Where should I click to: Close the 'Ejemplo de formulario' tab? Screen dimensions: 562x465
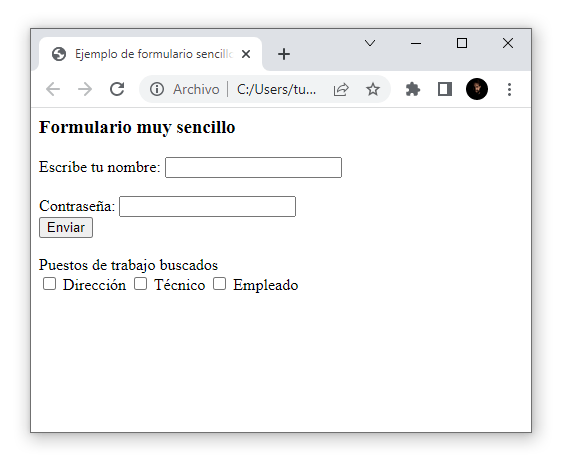point(246,54)
